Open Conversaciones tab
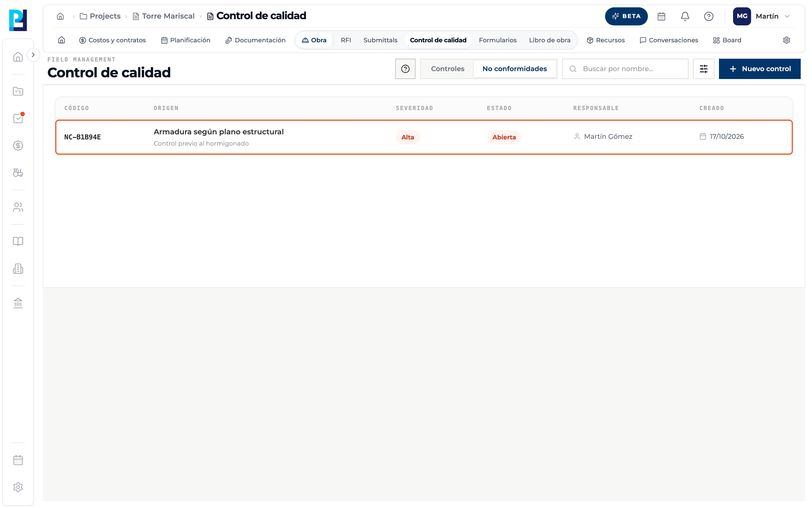This screenshot has width=812, height=508. pyautogui.click(x=669, y=40)
